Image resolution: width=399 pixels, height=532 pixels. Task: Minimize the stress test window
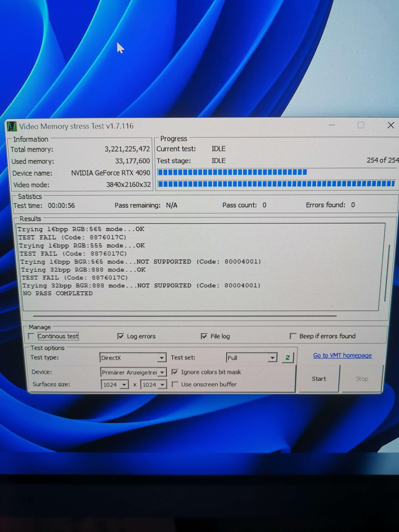tap(332, 125)
